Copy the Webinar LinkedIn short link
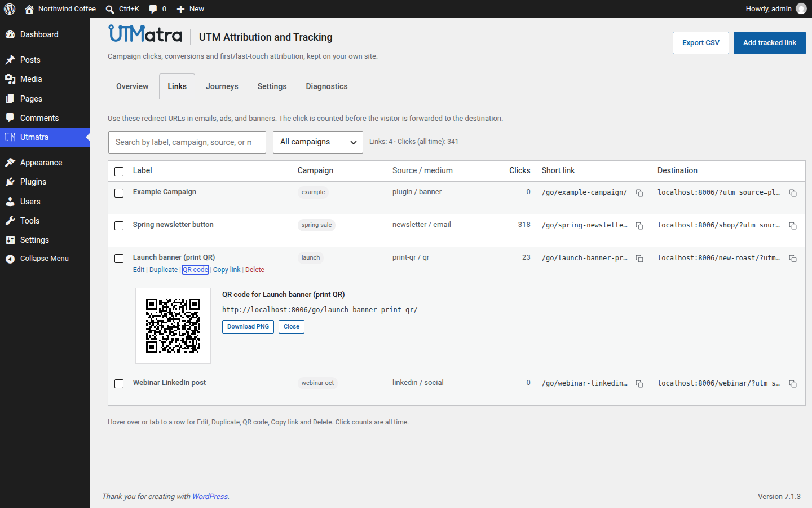The height and width of the screenshot is (508, 812). point(639,384)
